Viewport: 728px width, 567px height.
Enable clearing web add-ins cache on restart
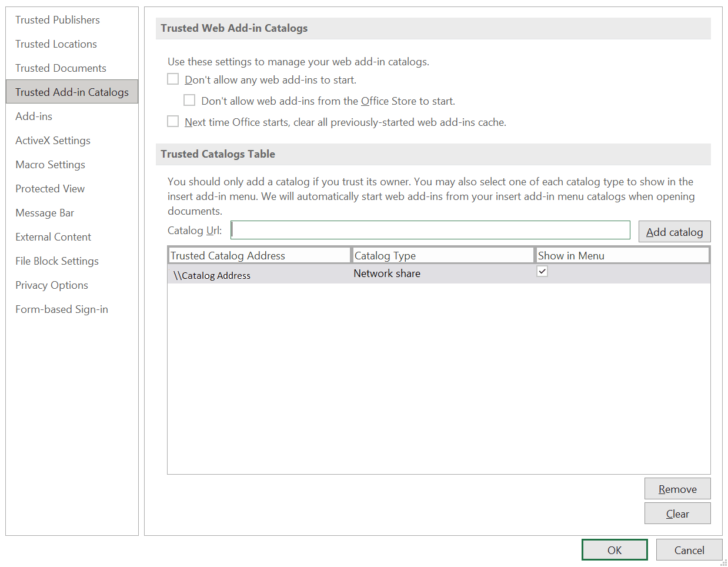coord(172,121)
